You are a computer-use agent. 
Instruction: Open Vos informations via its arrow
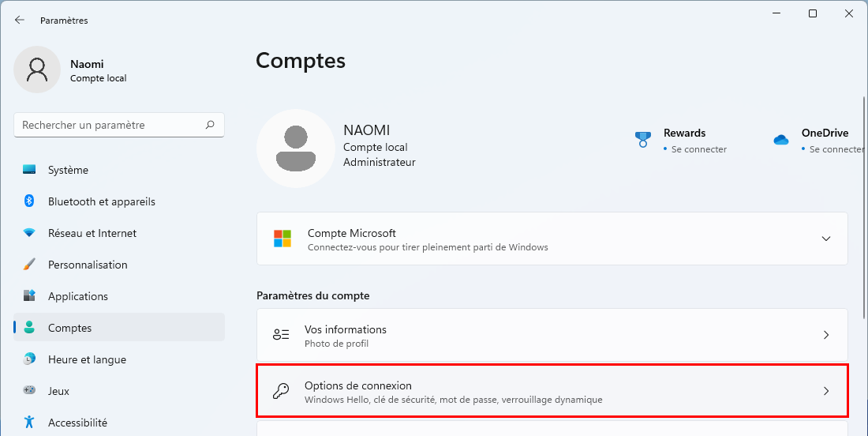(x=826, y=335)
